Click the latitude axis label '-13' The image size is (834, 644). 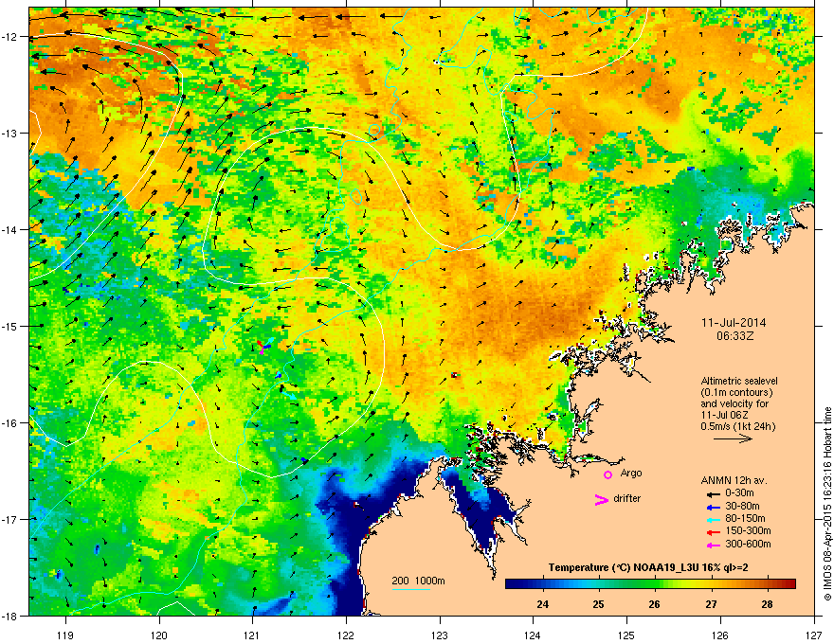[9, 133]
